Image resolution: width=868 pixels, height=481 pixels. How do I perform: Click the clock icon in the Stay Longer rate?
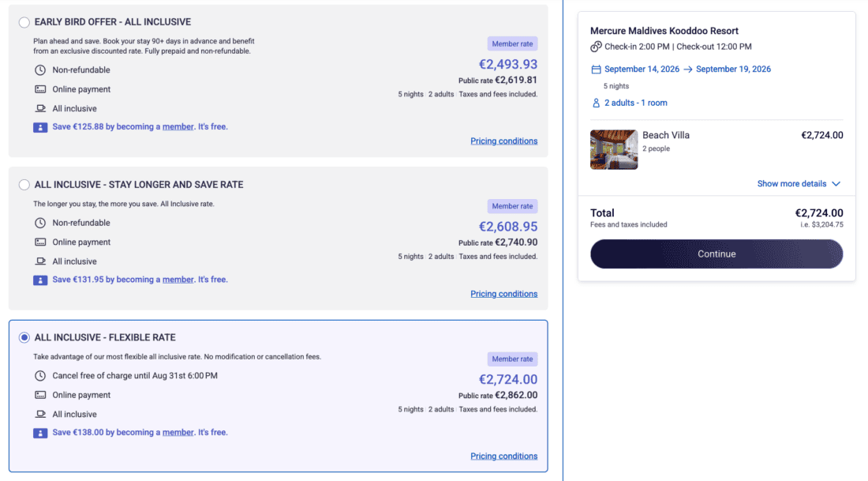pos(40,223)
